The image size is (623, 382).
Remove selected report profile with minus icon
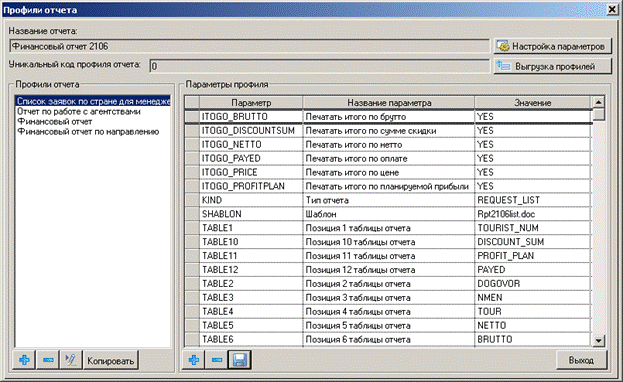coord(48,360)
